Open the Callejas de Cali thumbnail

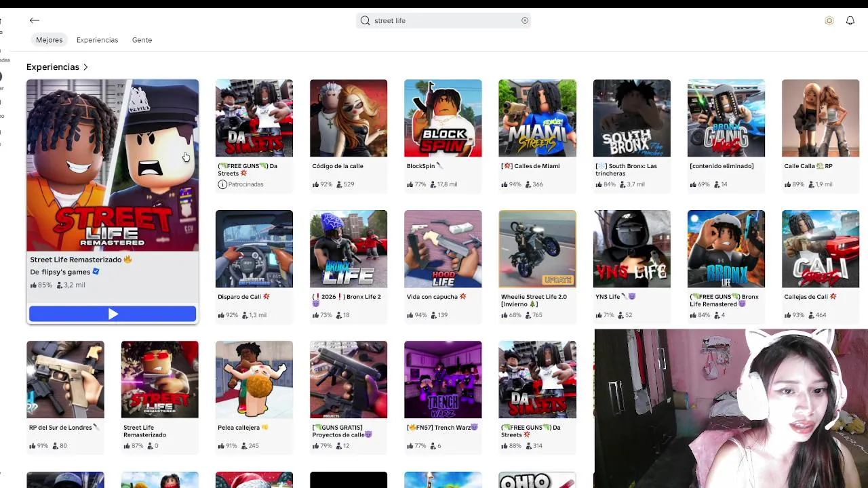pos(821,249)
